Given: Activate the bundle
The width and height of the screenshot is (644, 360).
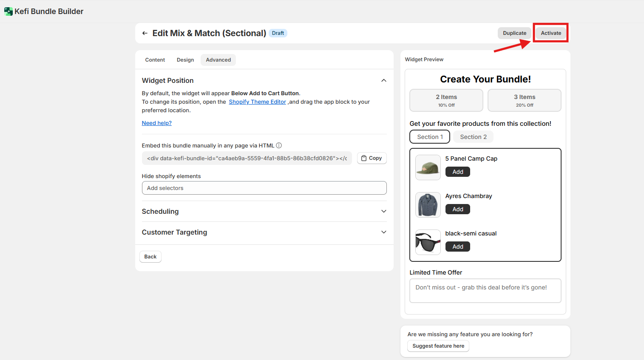Looking at the screenshot, I should (x=550, y=33).
